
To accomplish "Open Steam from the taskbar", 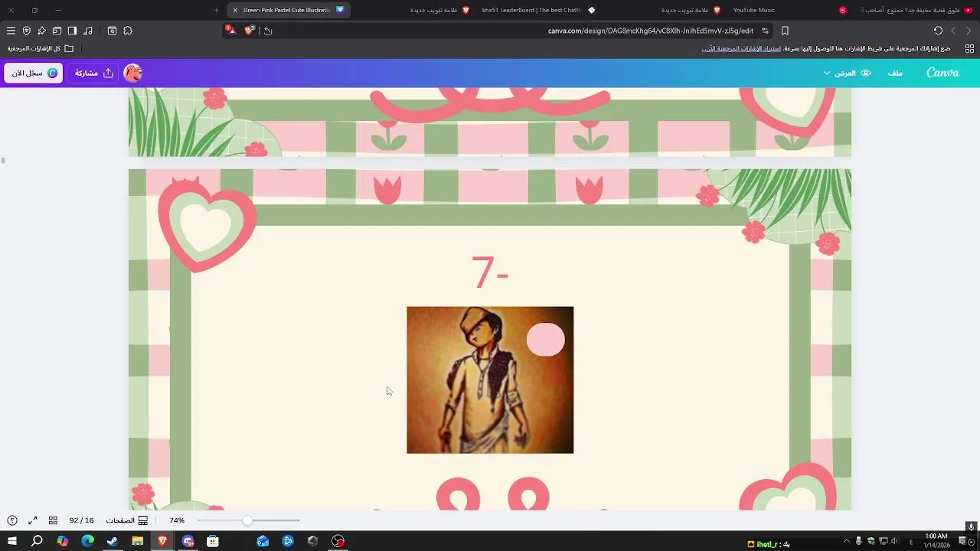I will click(113, 541).
